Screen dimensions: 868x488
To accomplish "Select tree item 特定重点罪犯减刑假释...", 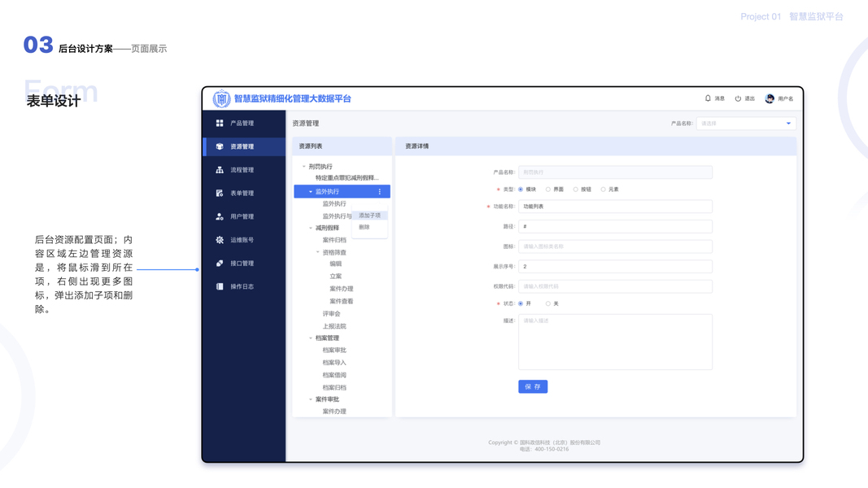I will coord(347,178).
